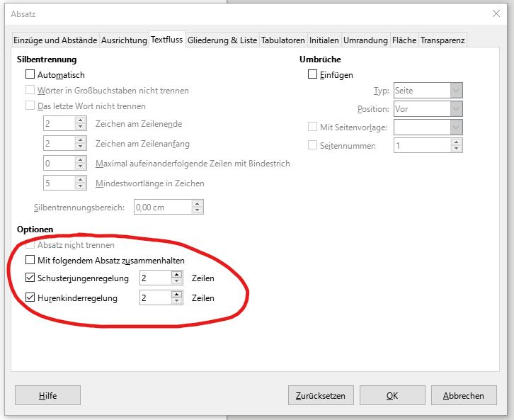This screenshot has width=514, height=420.
Task: Switch to Einzüge und Abstände tab
Action: (55, 40)
